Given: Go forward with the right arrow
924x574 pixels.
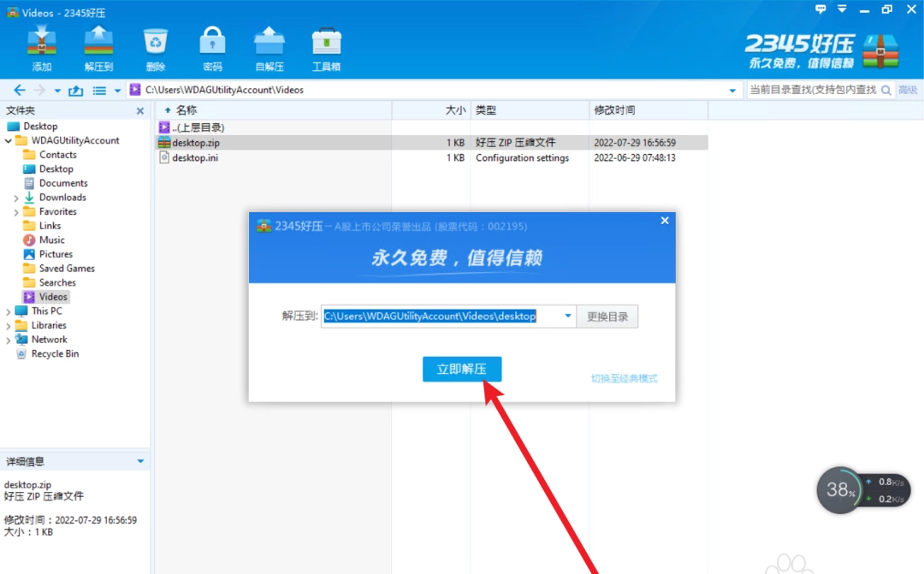Looking at the screenshot, I should [x=39, y=90].
